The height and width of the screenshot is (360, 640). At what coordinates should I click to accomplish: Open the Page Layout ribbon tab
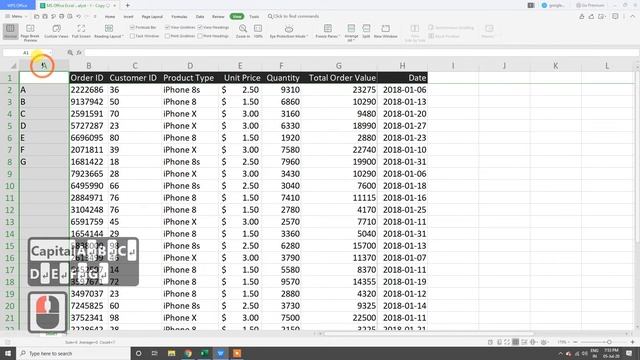coord(152,17)
